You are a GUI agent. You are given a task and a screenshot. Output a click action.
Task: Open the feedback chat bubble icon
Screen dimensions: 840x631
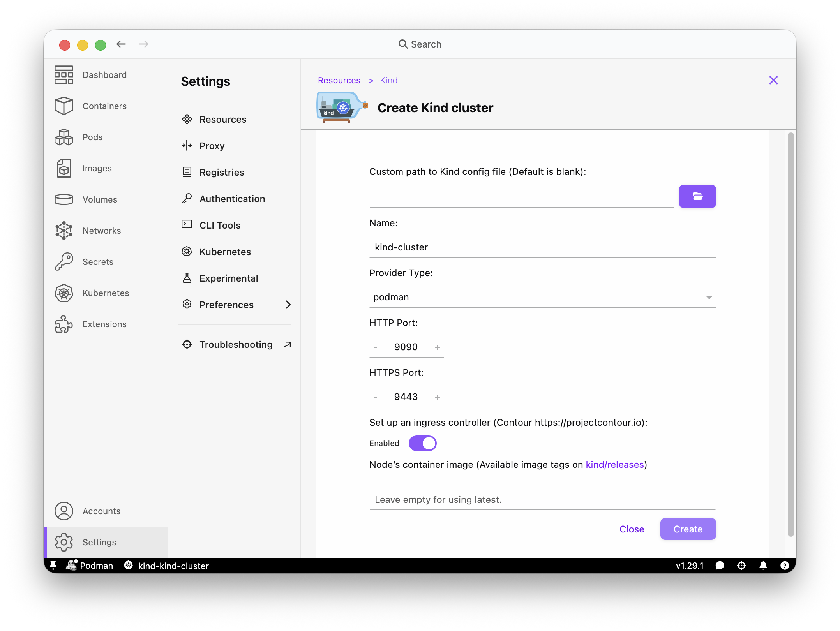720,566
